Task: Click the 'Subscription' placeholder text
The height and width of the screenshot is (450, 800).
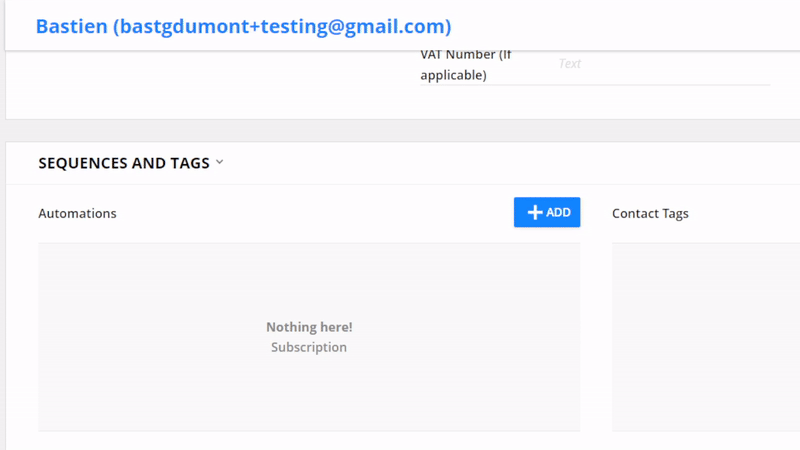Action: coord(309,347)
